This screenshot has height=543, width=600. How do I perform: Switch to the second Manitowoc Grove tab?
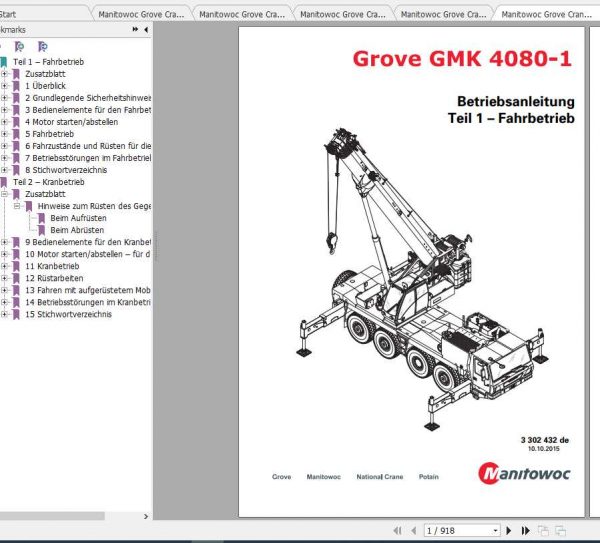[x=242, y=15]
